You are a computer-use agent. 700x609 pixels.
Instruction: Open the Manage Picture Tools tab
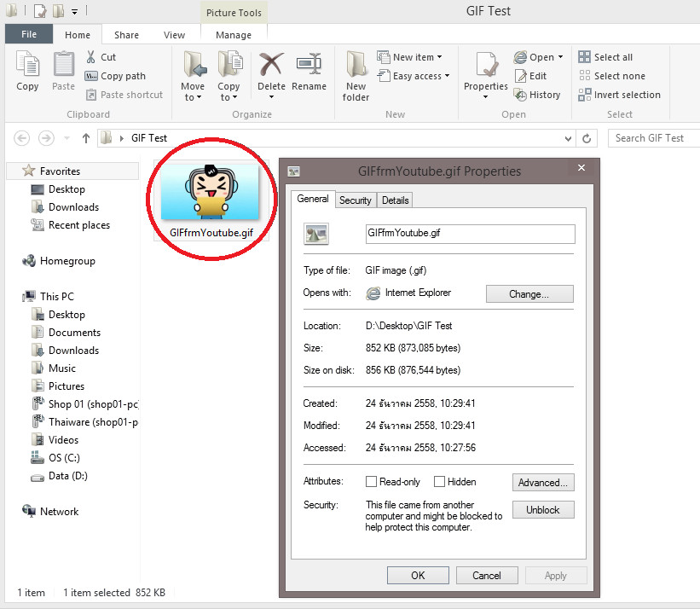pos(234,35)
